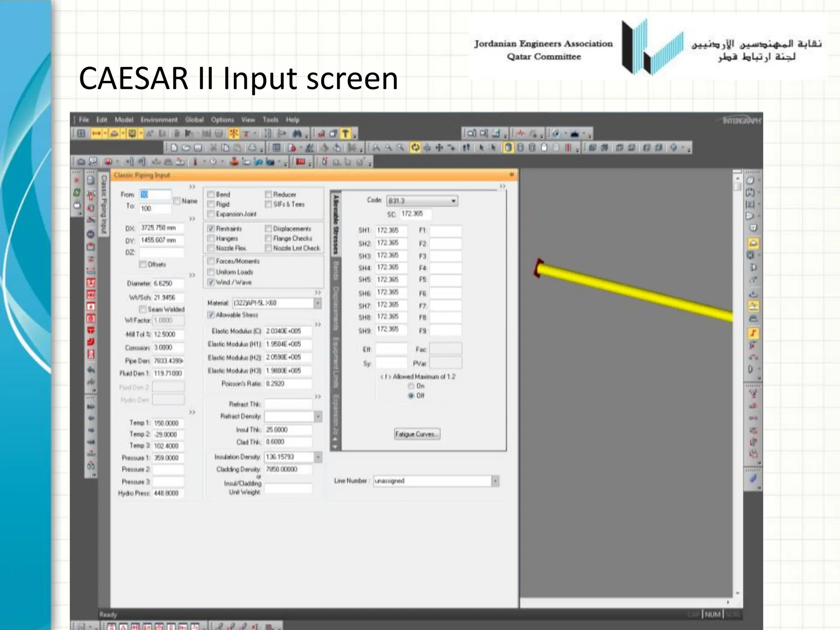
Task: Click the From node input field
Action: pyautogui.click(x=155, y=195)
